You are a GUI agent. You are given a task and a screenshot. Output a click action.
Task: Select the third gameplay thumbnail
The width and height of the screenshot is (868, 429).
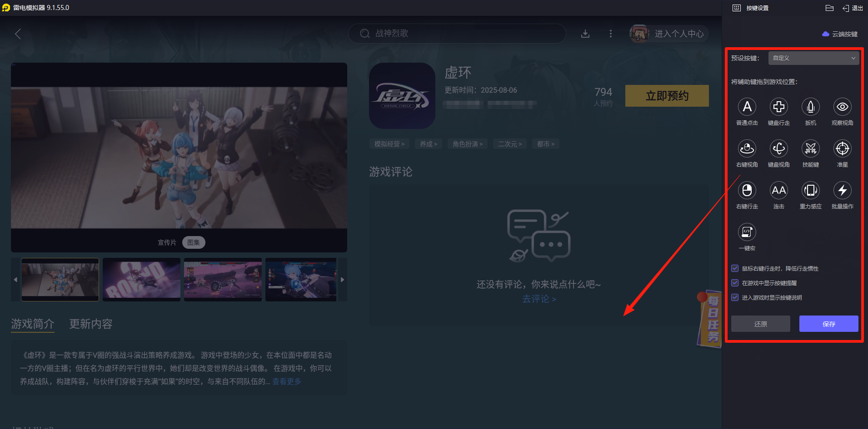(223, 280)
